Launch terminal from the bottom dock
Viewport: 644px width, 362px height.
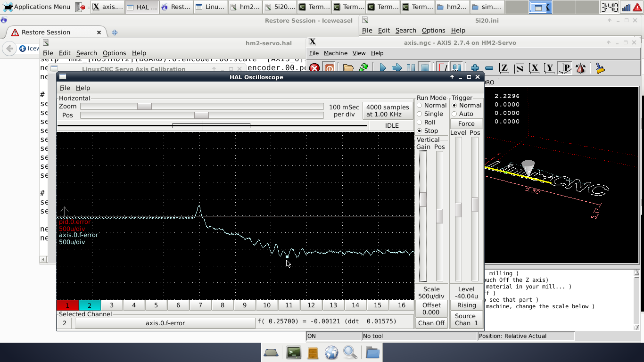pos(294,352)
